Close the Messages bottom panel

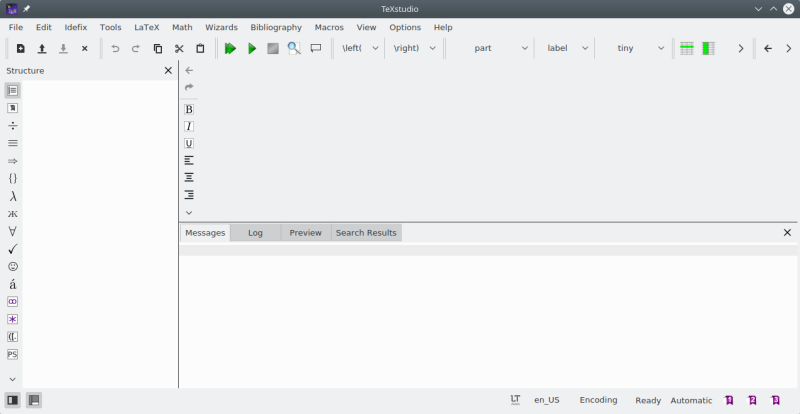pyautogui.click(x=787, y=233)
